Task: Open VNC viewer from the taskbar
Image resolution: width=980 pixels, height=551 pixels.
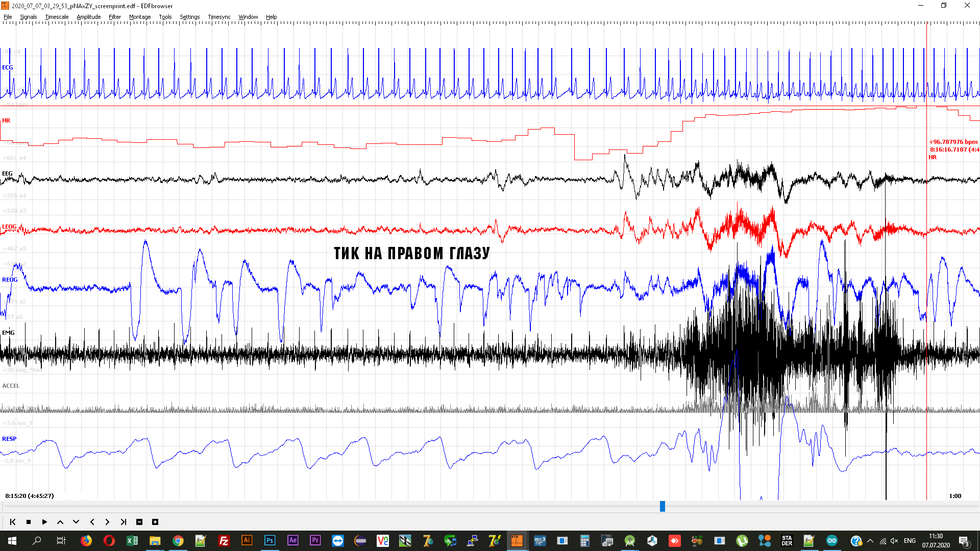Action: (x=383, y=541)
